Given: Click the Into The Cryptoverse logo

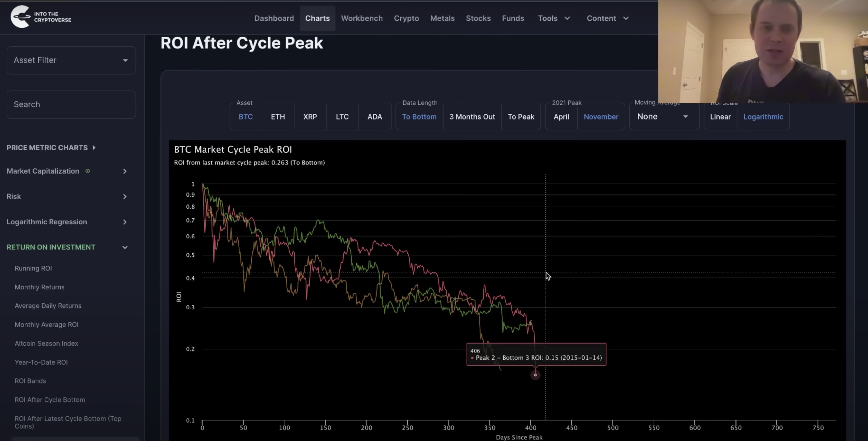Looking at the screenshot, I should pos(41,17).
